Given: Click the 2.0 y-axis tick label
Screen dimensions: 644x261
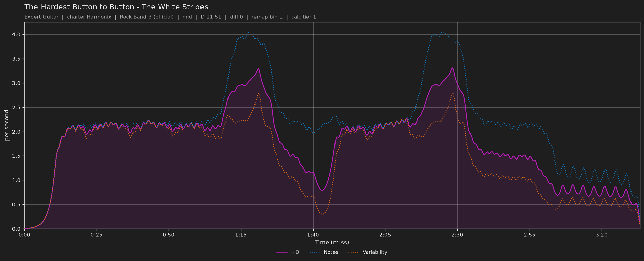Looking at the screenshot, I should pyautogui.click(x=17, y=132).
